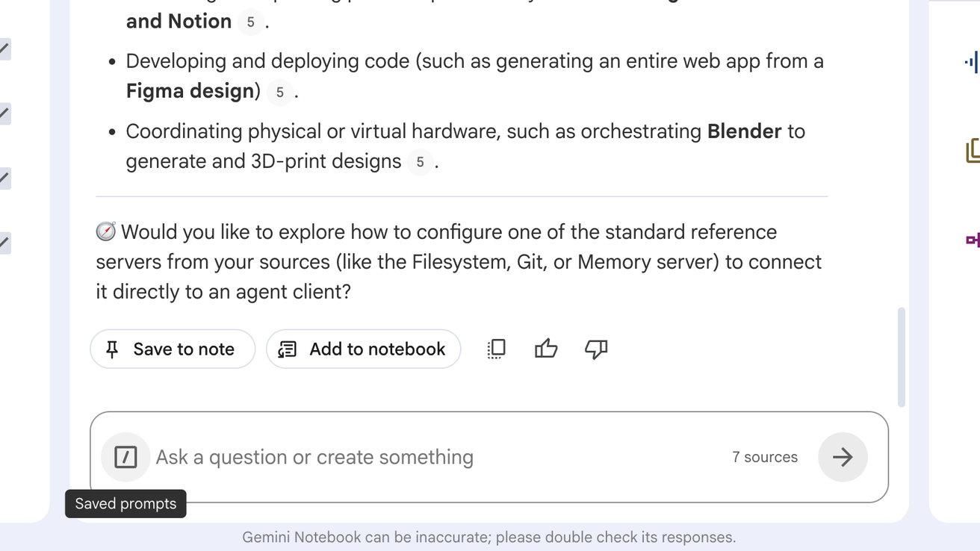
Task: Uncheck the bottom source checkbox at left edge
Action: pos(4,242)
